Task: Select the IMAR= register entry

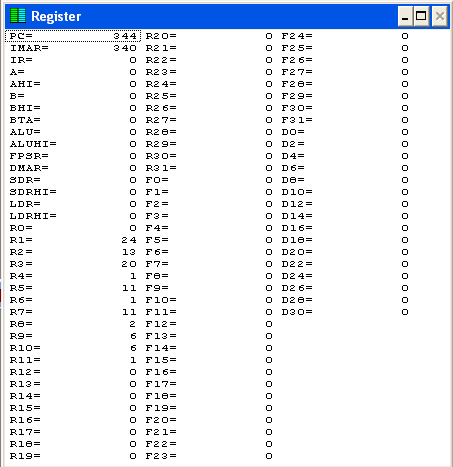Action: (x=73, y=48)
